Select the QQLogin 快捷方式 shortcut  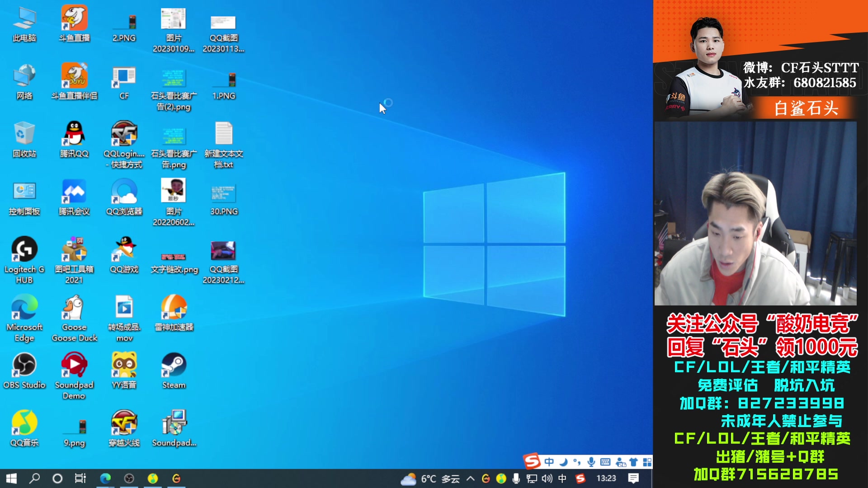[x=124, y=145]
